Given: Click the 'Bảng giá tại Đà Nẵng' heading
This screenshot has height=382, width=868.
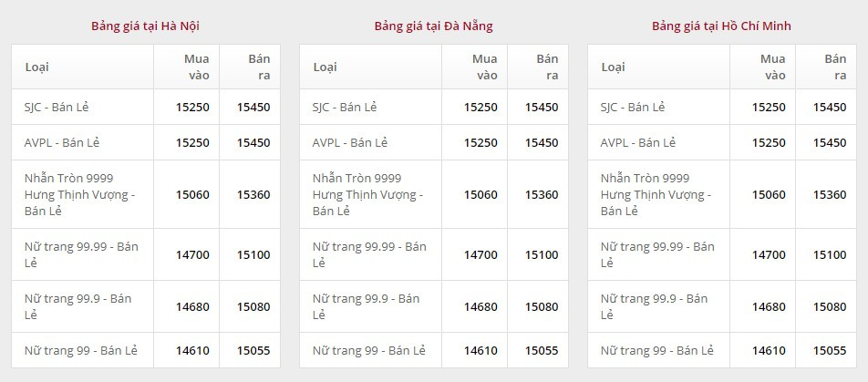Looking at the screenshot, I should click(433, 26).
